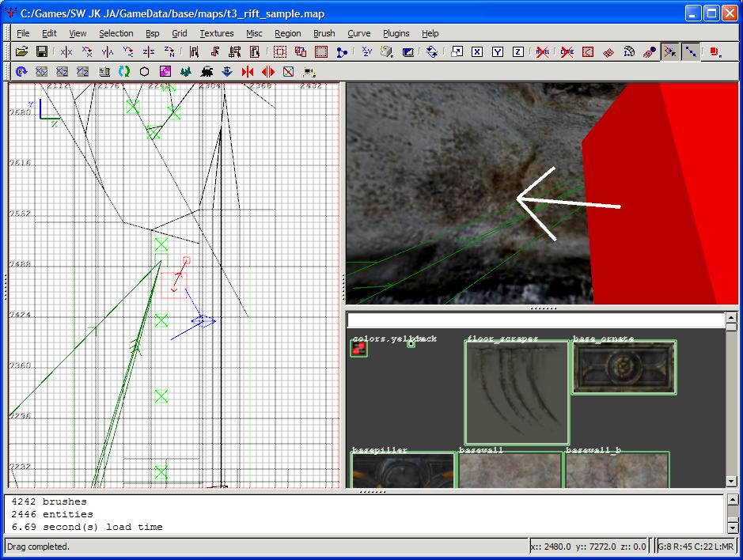Screen dimensions: 743x560
Task: Select the basepiller texture thumbnail
Action: (404, 470)
